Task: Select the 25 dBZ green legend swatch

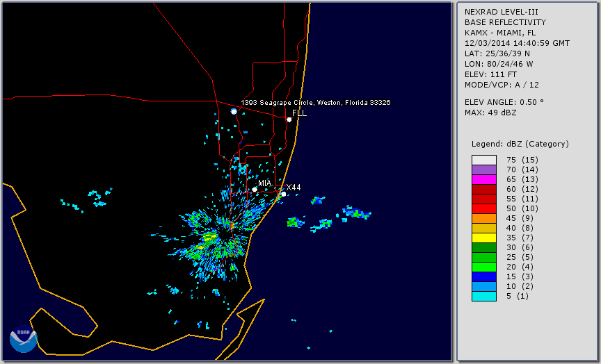Action: point(484,257)
